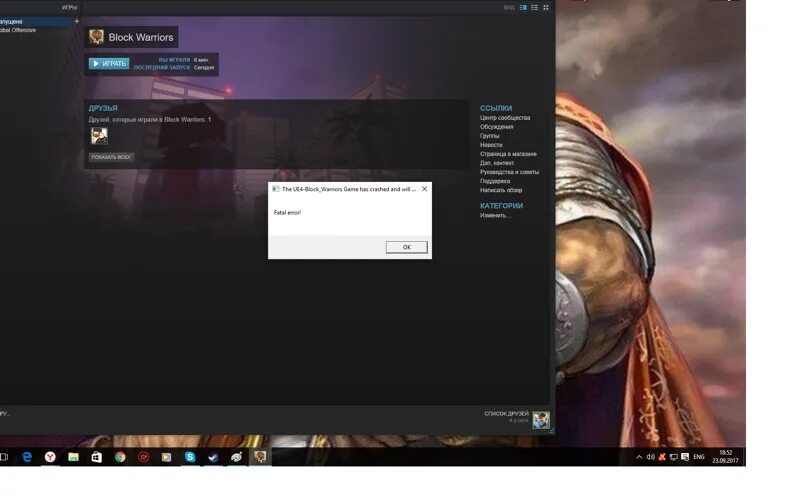
Task: Show hidden system tray icons
Action: coord(639,457)
